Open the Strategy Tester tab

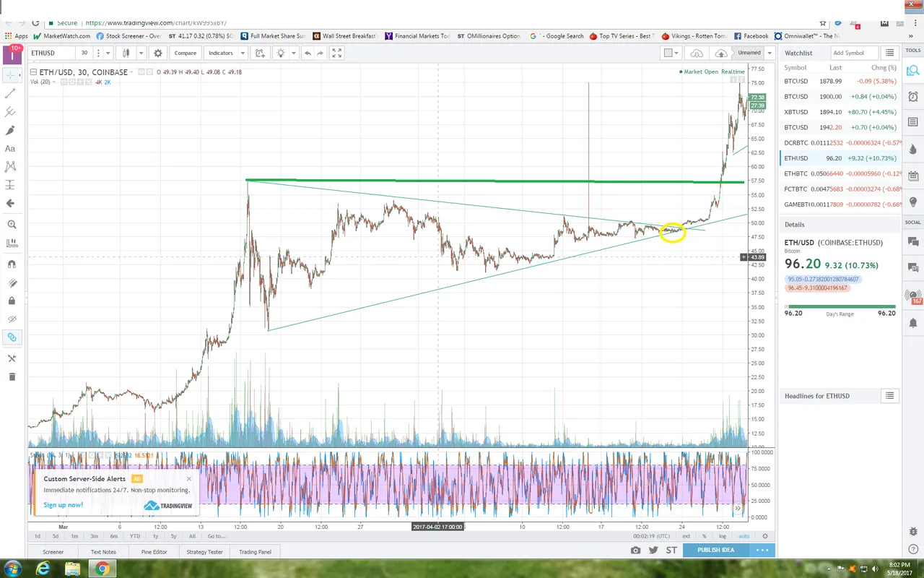point(204,551)
